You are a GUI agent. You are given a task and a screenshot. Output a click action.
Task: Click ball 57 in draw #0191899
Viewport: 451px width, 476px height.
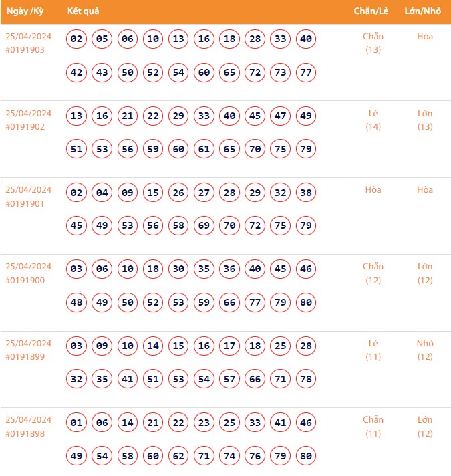tap(229, 379)
